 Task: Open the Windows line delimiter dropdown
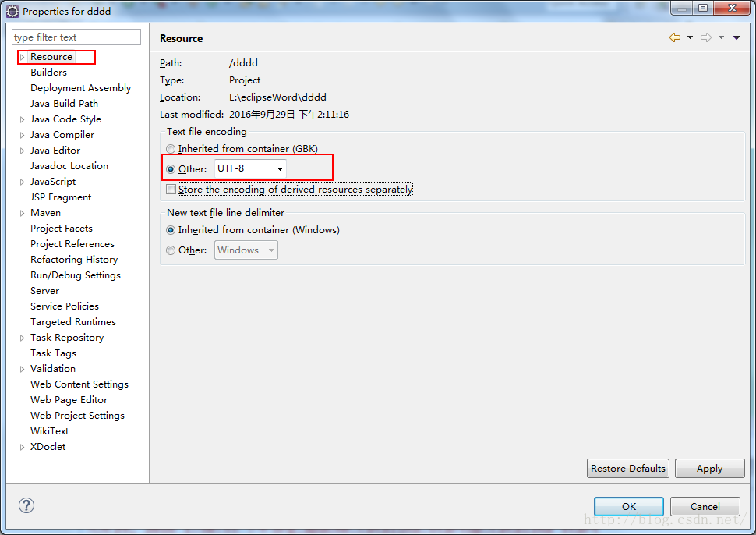pos(246,250)
